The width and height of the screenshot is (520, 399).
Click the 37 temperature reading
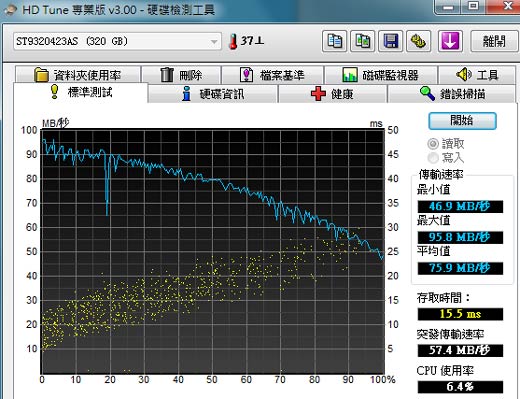(x=252, y=41)
